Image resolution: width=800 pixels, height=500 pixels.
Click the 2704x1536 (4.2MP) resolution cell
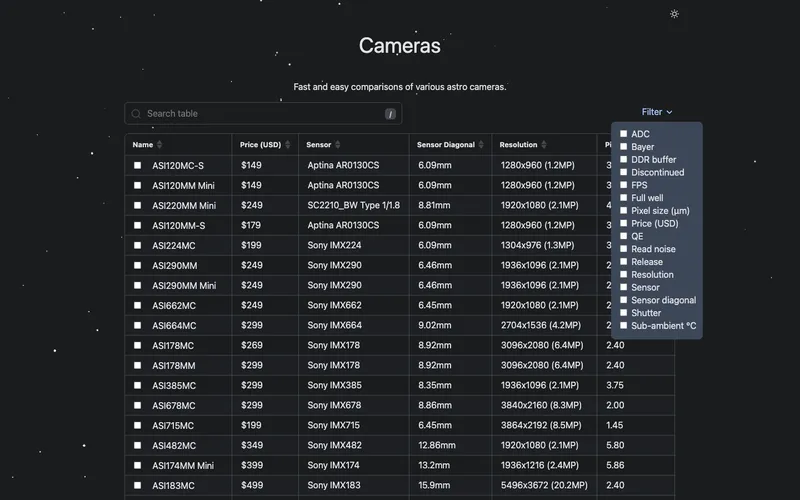(x=541, y=325)
